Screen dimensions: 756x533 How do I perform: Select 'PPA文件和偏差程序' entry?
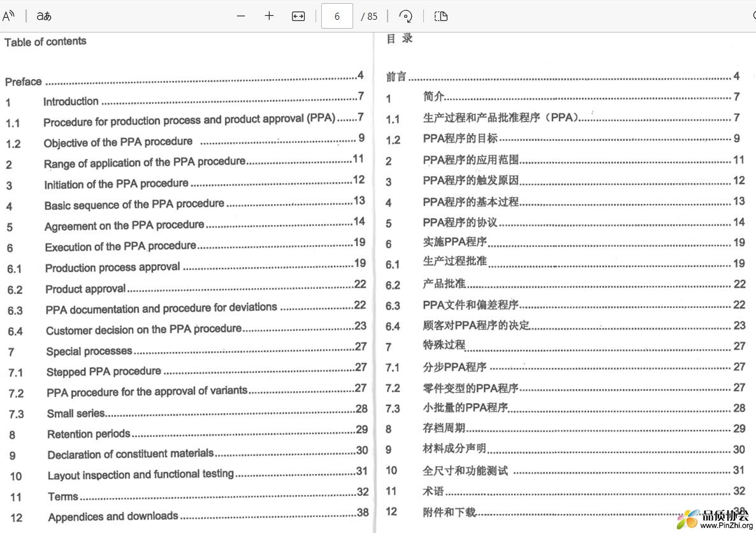[x=470, y=305]
